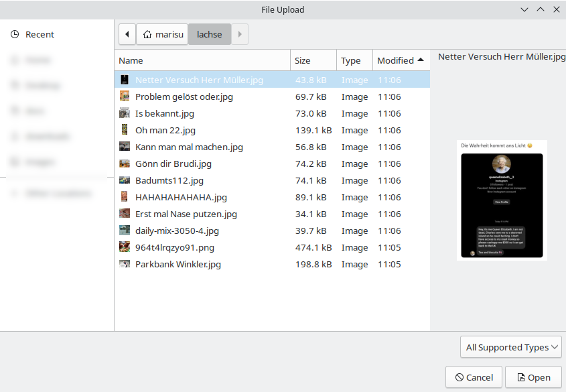Viewport: 566px width, 392px height.
Task: Sort files by the Modified column
Action: [x=401, y=60]
